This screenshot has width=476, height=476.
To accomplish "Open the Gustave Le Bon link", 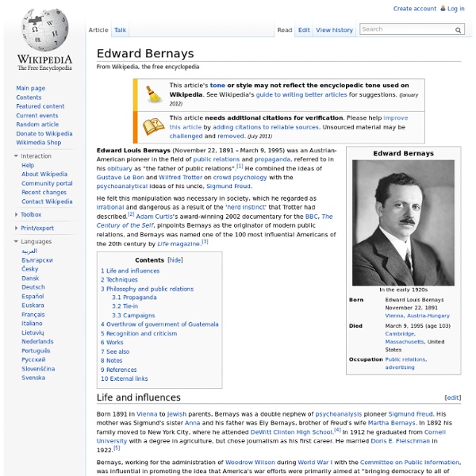I will [121, 177].
